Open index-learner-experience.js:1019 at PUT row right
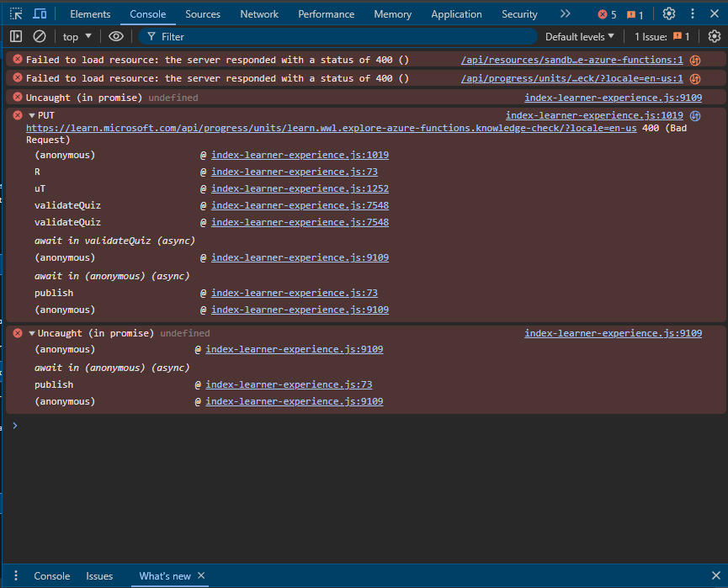728x588 pixels. pyautogui.click(x=594, y=115)
